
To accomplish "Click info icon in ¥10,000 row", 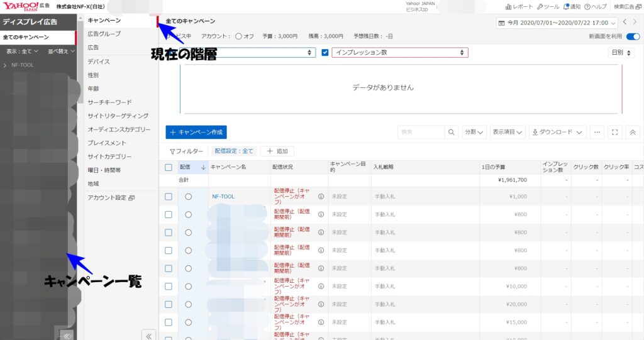I will point(321,286).
